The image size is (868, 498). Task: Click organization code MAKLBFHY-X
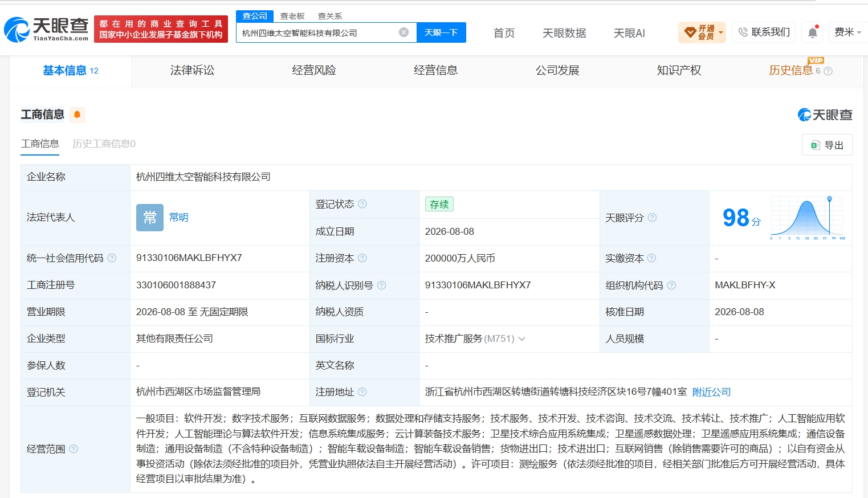click(745, 285)
